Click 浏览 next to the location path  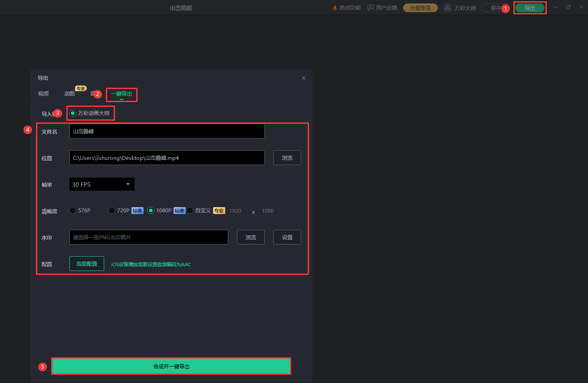click(x=287, y=158)
